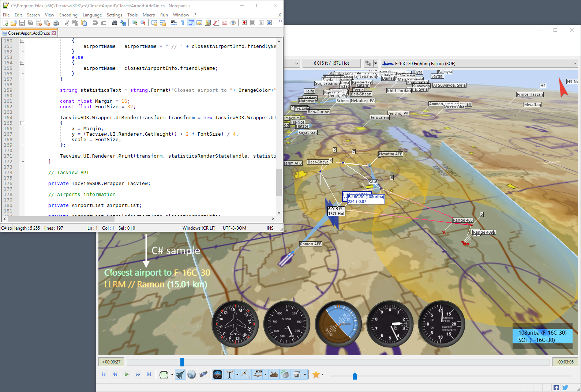Close the ClosestAirport.AddOn.cs tab
This screenshot has height=392, width=581.
(x=54, y=33)
